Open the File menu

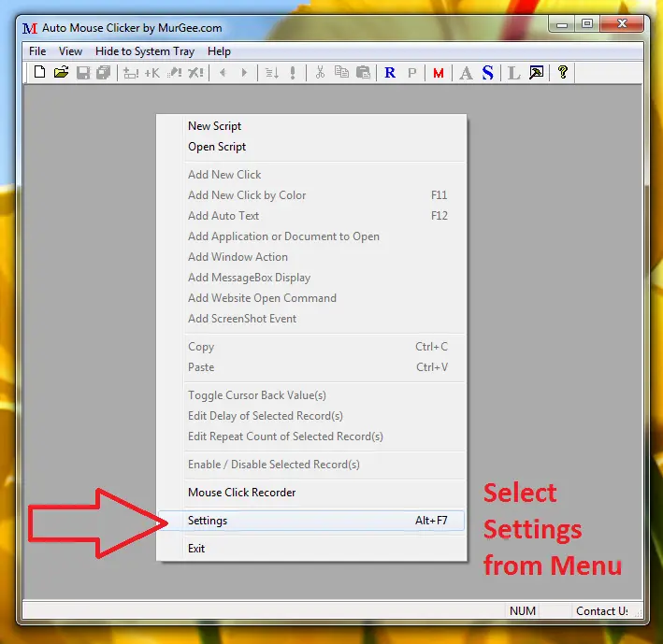(37, 51)
